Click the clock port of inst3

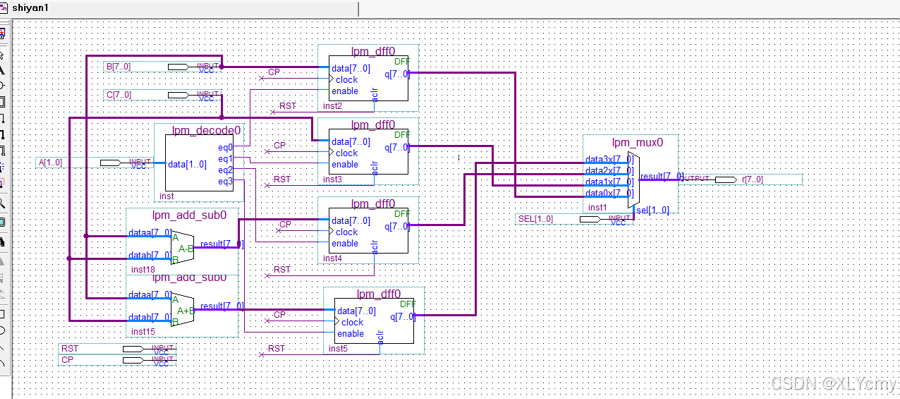pyautogui.click(x=347, y=153)
